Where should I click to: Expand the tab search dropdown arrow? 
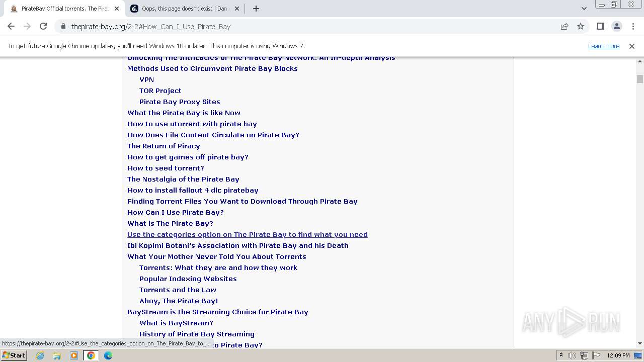(584, 9)
